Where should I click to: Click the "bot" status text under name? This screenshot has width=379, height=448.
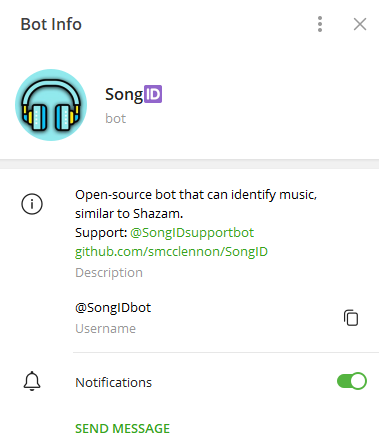[115, 119]
